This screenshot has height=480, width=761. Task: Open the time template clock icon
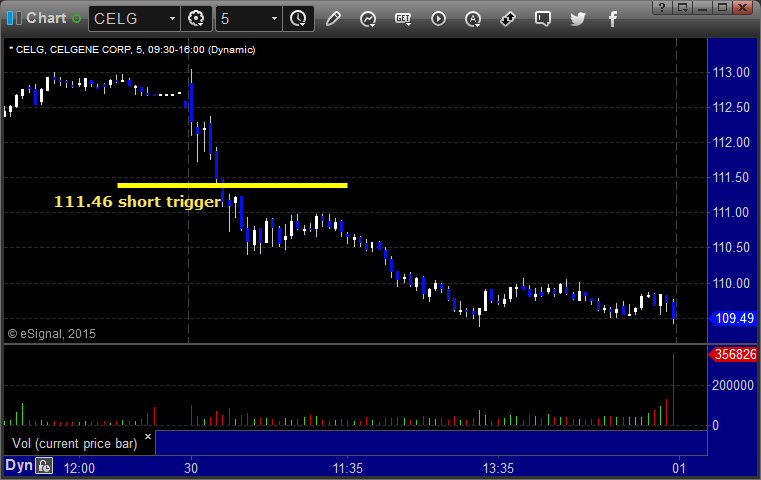pos(298,18)
